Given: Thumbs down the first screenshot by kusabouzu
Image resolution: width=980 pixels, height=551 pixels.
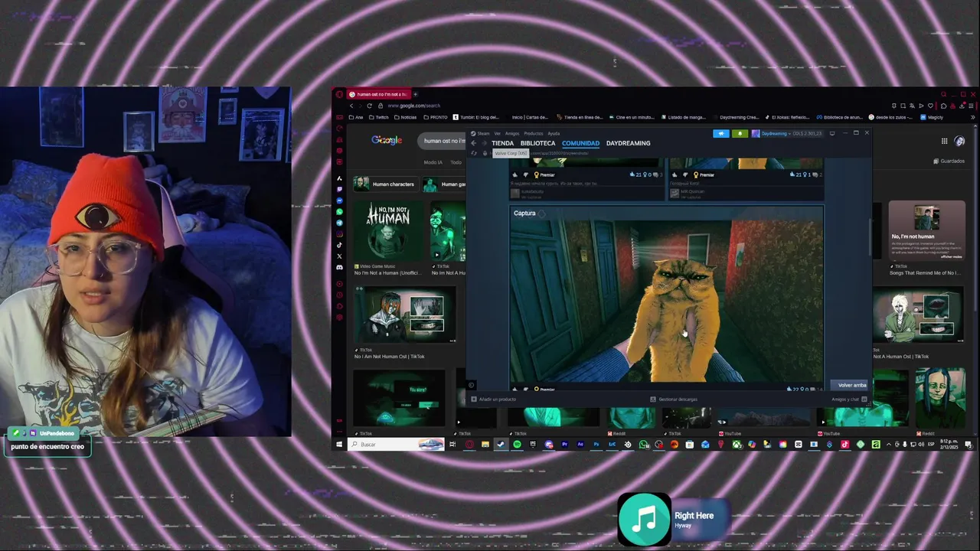Looking at the screenshot, I should pos(525,174).
